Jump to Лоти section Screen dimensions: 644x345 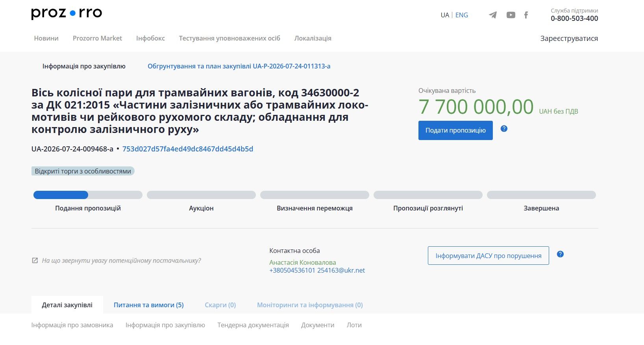click(354, 325)
